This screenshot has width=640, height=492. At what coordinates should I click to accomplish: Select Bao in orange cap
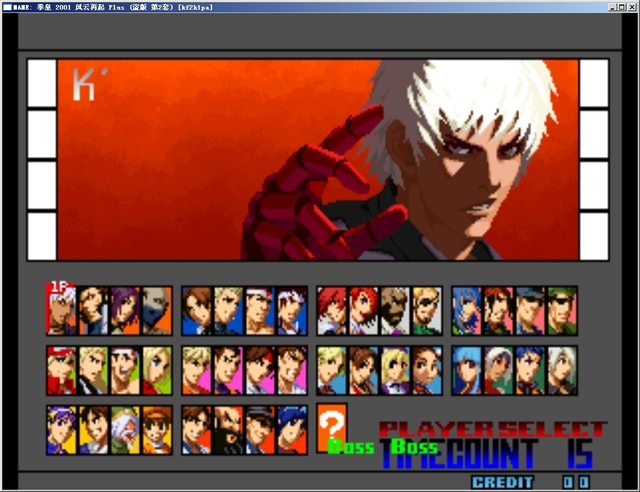click(x=157, y=430)
